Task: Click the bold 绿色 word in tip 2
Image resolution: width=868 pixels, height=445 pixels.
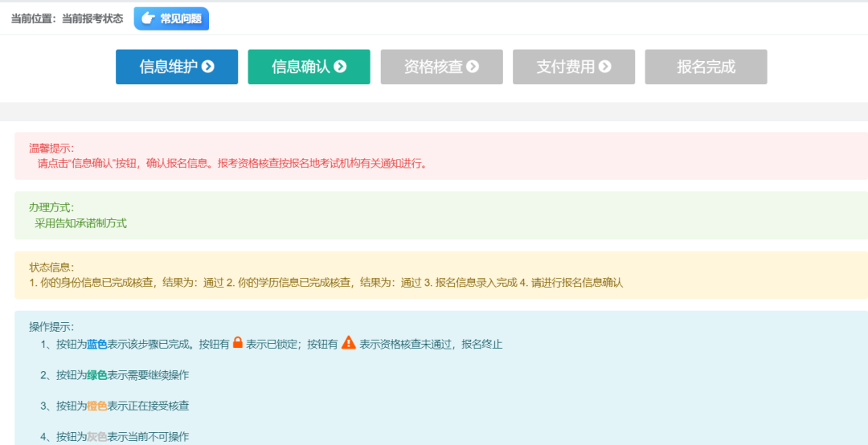Action: pos(97,375)
